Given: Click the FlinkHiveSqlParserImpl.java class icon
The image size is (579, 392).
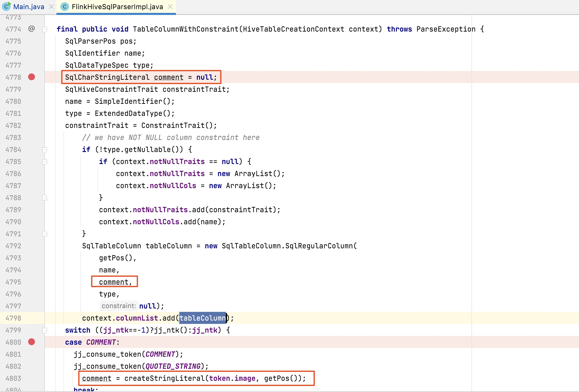Looking at the screenshot, I should coord(65,7).
